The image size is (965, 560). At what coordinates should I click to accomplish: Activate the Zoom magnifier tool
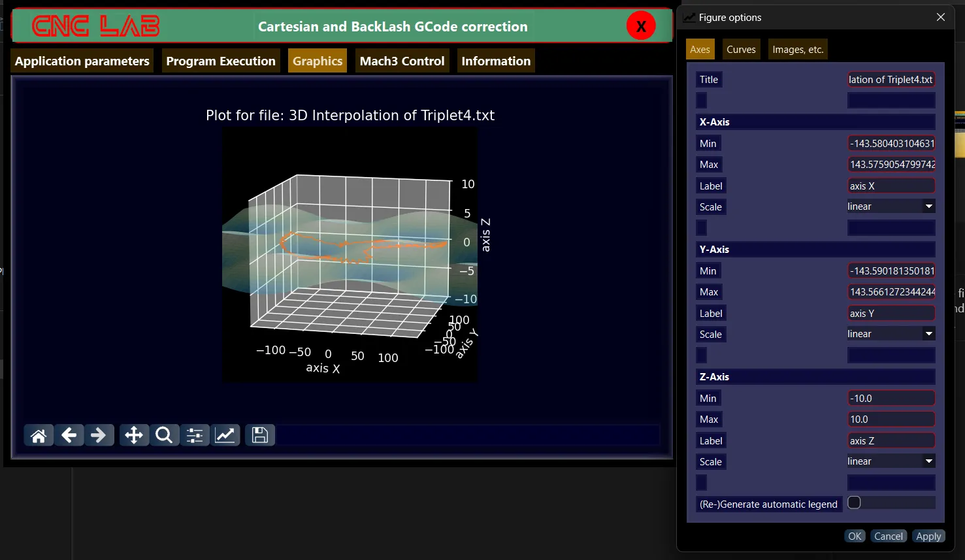point(164,435)
